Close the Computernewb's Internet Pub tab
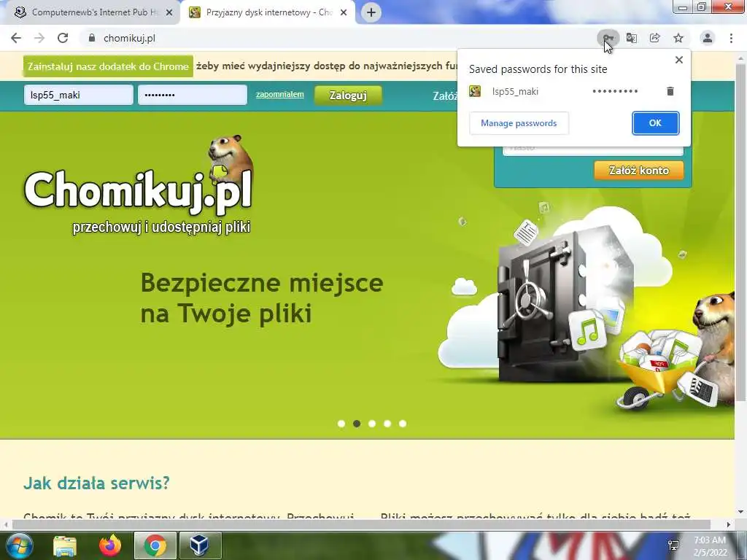This screenshot has width=747, height=560. [x=169, y=13]
